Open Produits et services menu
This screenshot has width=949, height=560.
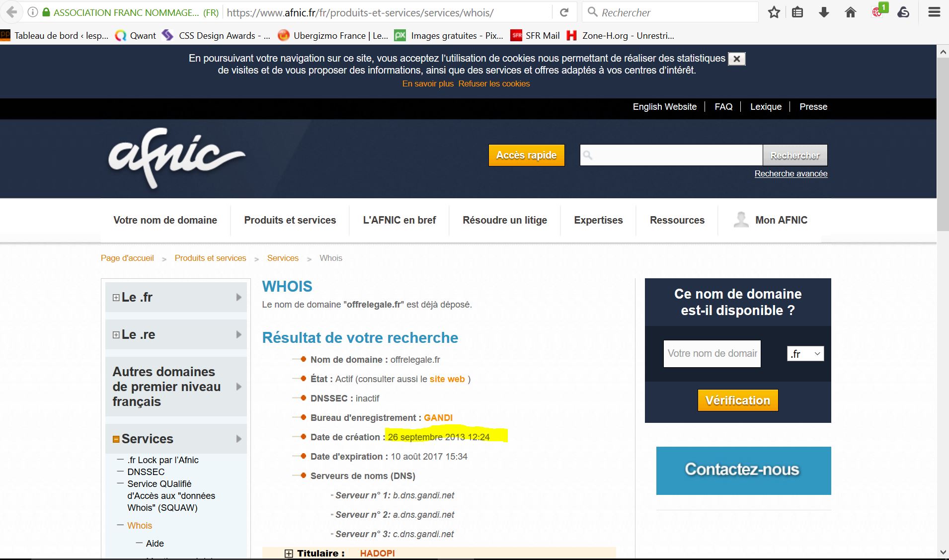[x=290, y=220]
